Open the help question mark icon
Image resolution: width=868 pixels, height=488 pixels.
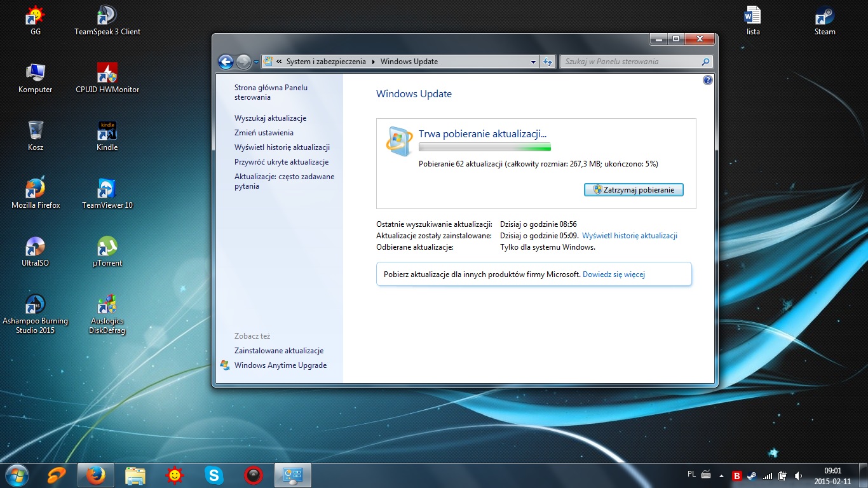(x=708, y=81)
